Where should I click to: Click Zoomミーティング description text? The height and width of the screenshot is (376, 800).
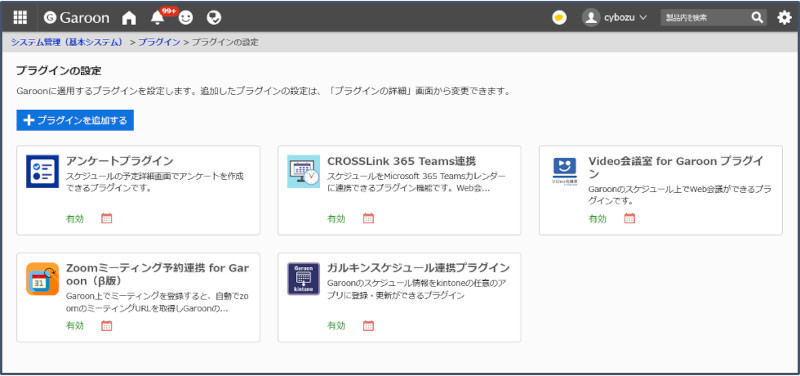pos(158,302)
